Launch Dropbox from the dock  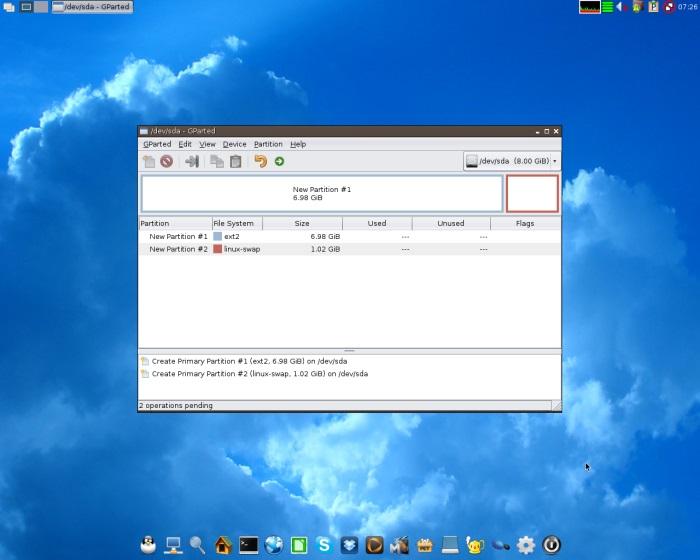point(349,545)
